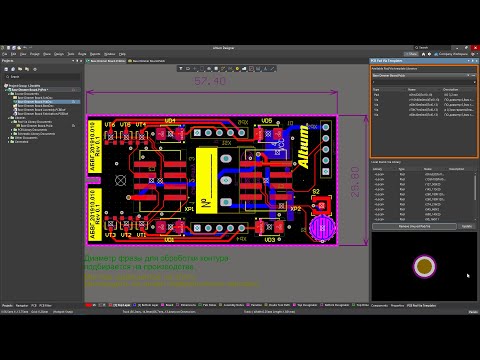Viewport: 480px width, 360px height.
Task: Switch to the Navigator panel tab
Action: click(x=22, y=305)
